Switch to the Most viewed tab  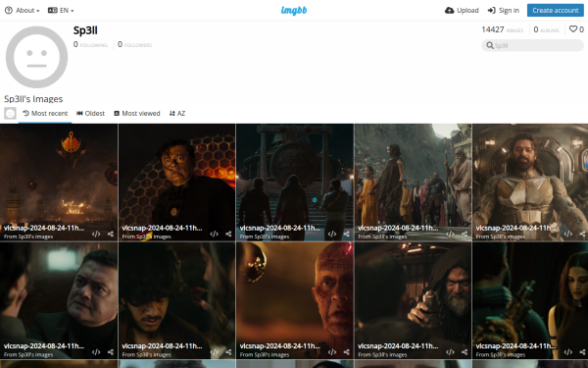pyautogui.click(x=137, y=114)
